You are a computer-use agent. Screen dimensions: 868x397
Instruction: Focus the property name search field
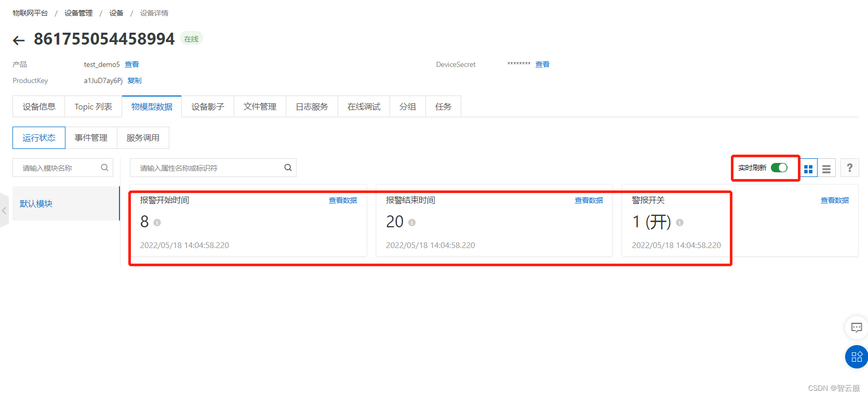coord(213,168)
